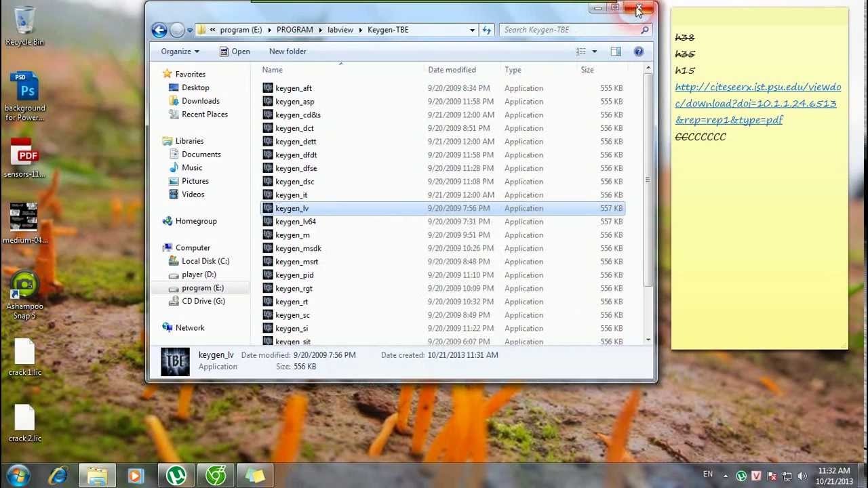Open the Organize dropdown menu
Viewport: 868px width, 488px height.
click(x=180, y=52)
